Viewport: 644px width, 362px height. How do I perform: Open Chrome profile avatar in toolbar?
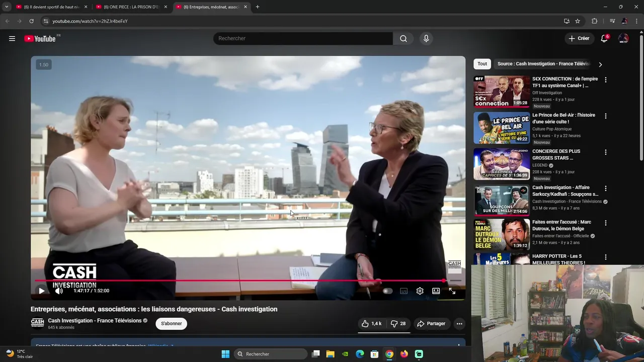(624, 21)
